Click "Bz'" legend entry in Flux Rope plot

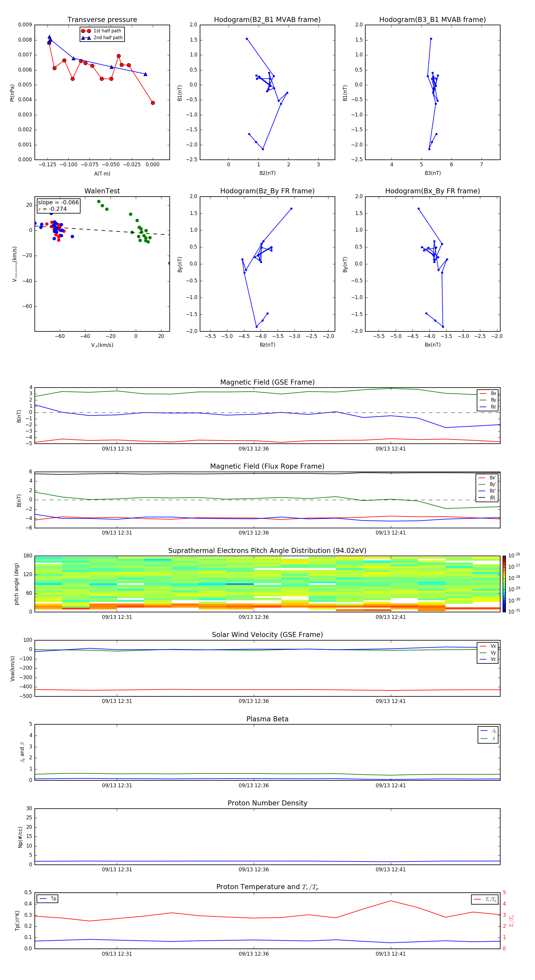(487, 491)
